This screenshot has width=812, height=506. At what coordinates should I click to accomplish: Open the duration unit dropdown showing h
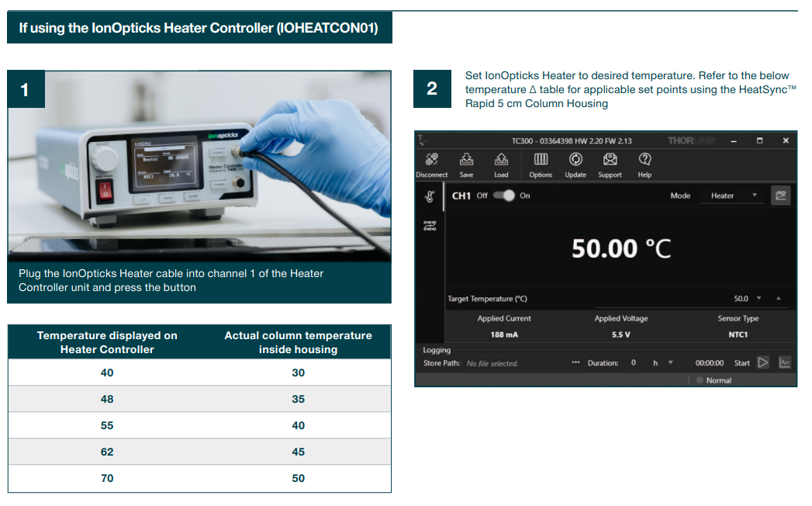670,363
